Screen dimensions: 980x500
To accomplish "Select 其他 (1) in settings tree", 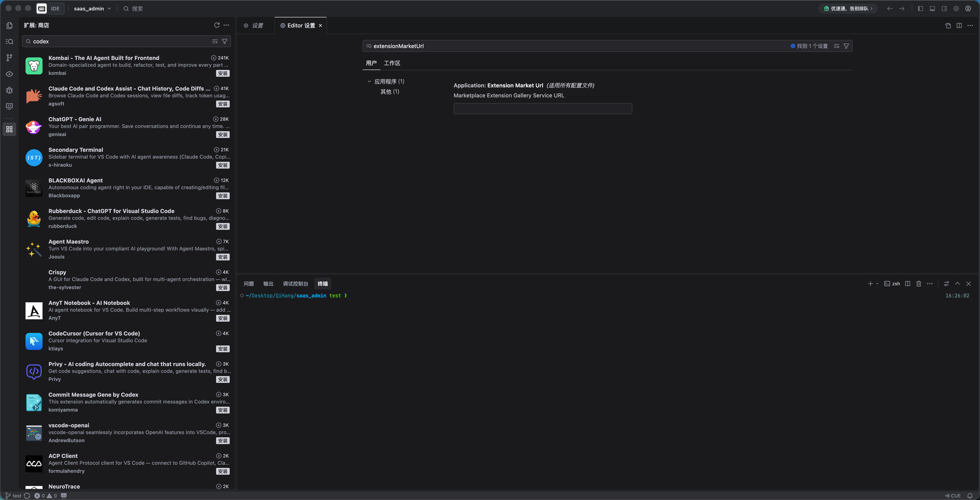I will pyautogui.click(x=389, y=92).
